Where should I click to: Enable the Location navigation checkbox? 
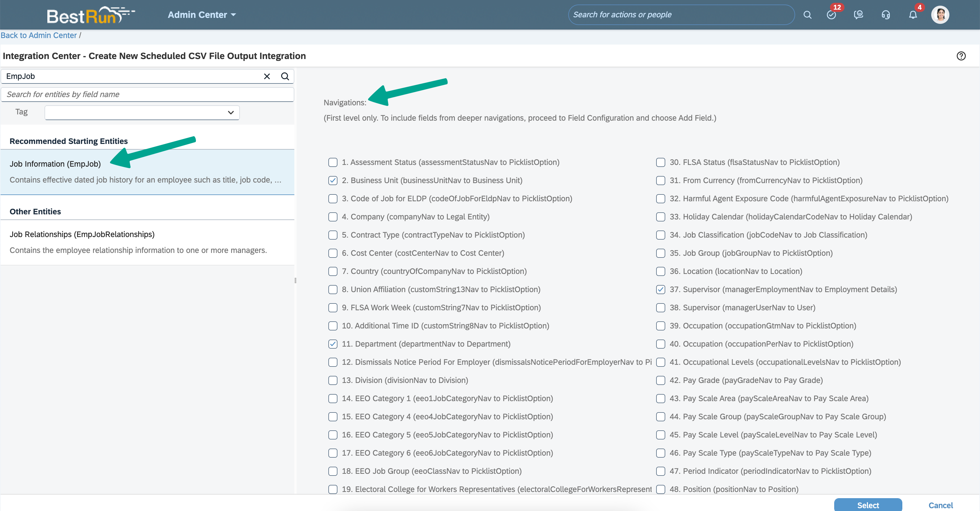[660, 271]
